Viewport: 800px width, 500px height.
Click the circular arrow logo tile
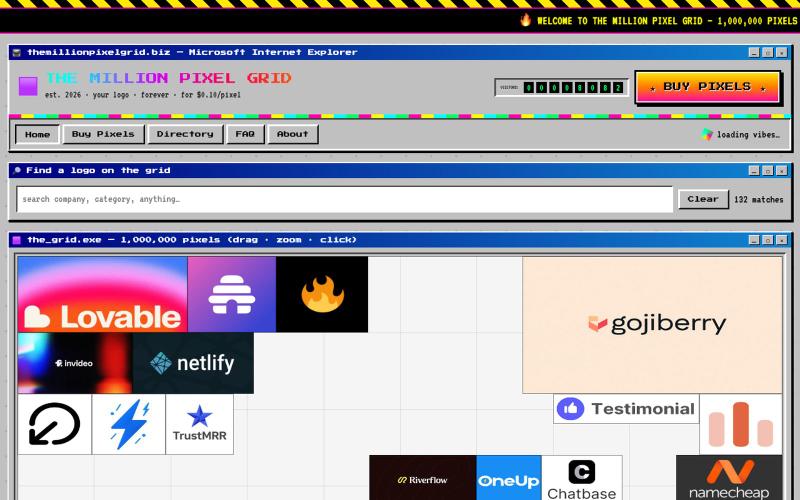click(x=55, y=424)
